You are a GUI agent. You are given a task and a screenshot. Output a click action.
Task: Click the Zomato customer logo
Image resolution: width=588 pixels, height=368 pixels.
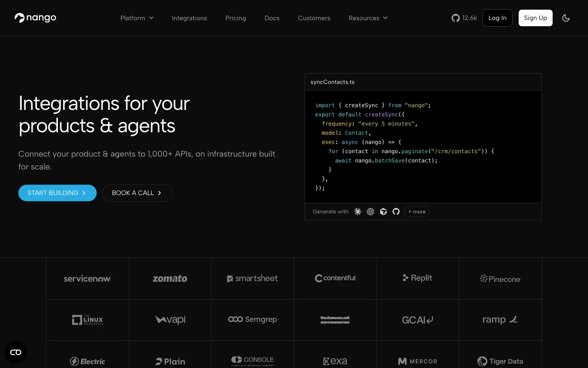click(170, 278)
